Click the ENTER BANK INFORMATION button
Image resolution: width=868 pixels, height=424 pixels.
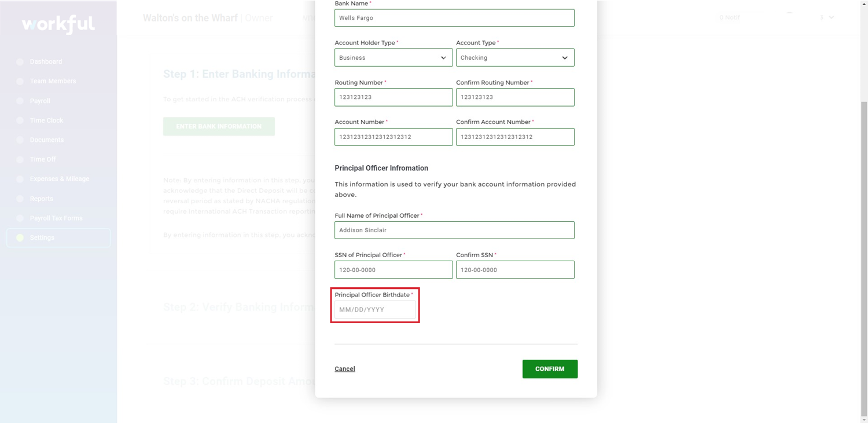(219, 126)
